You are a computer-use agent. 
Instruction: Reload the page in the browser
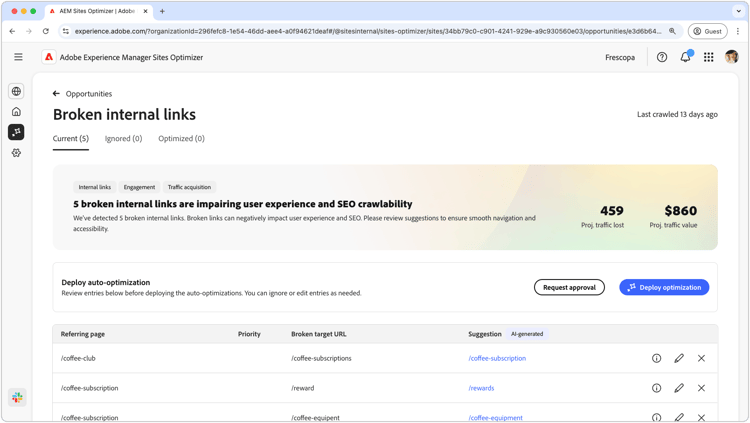click(x=45, y=31)
